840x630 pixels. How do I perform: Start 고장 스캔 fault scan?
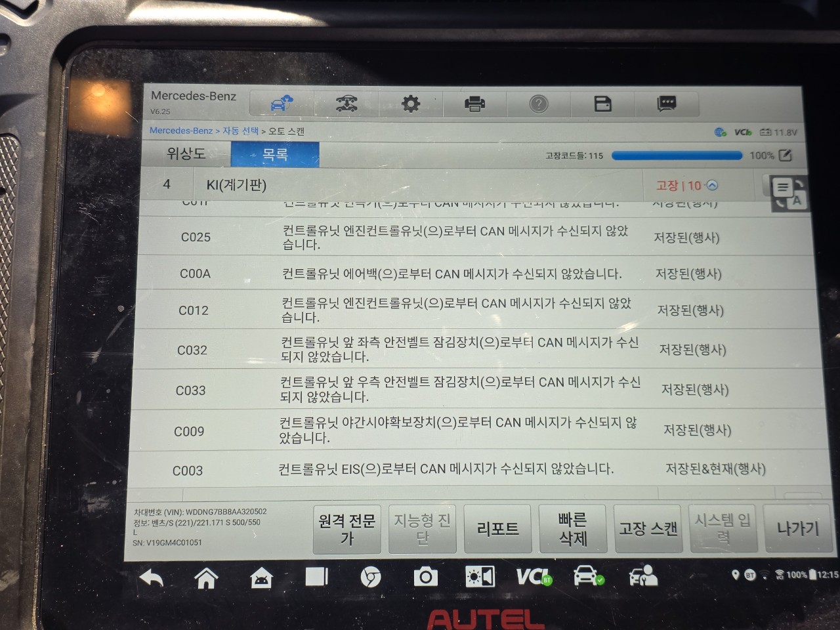coord(648,529)
